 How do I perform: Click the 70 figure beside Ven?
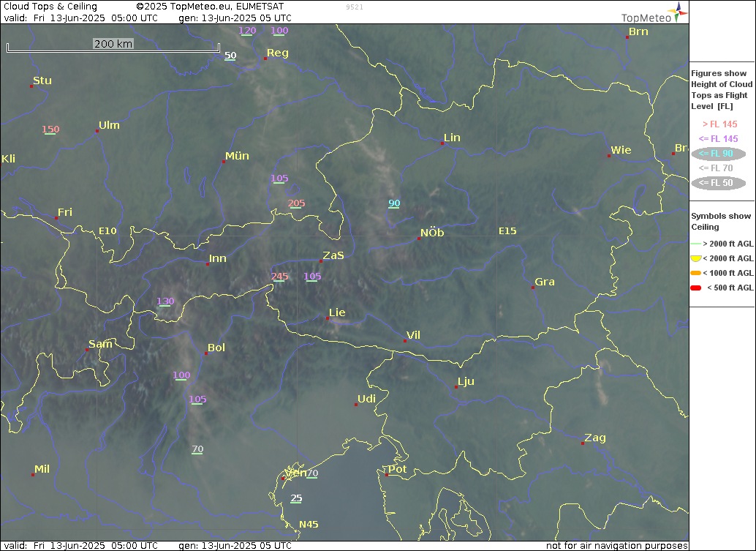click(x=312, y=473)
